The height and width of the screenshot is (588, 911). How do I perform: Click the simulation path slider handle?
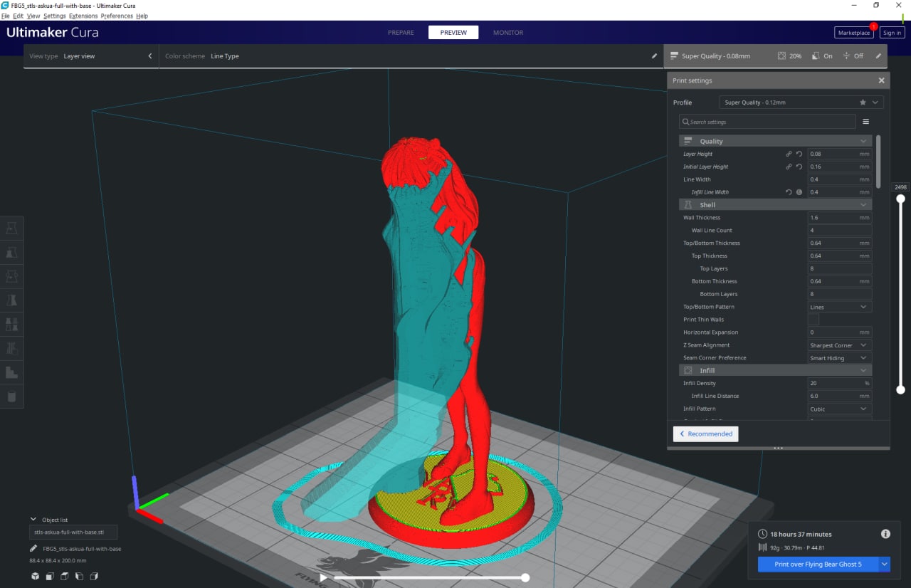525,578
